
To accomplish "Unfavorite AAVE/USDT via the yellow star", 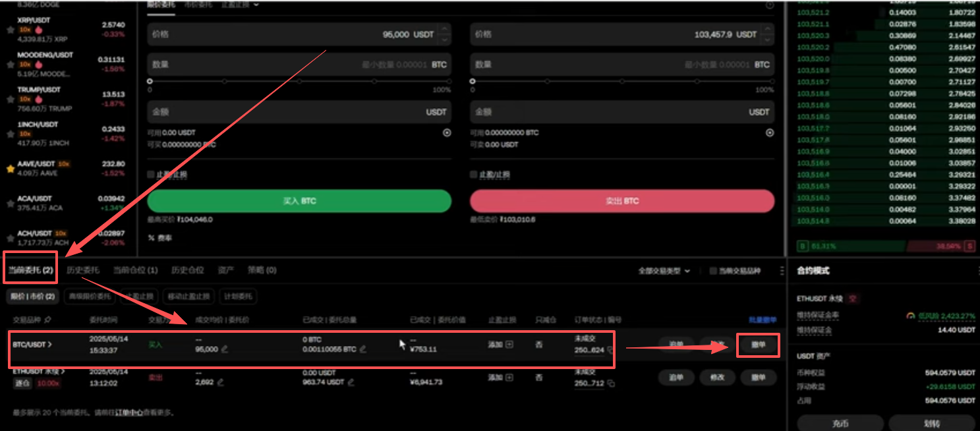I will point(10,169).
